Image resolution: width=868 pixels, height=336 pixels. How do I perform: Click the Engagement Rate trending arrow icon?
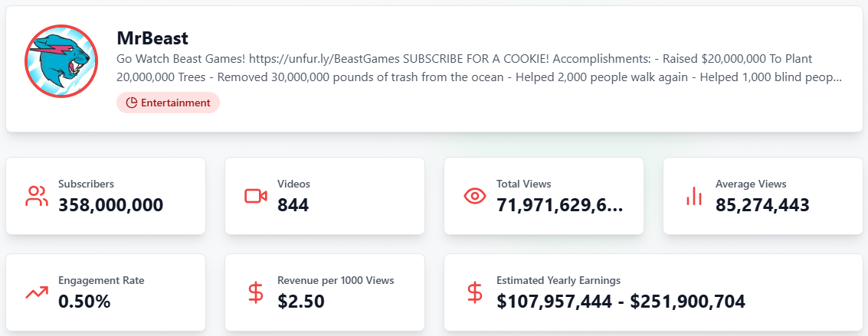coord(37,292)
